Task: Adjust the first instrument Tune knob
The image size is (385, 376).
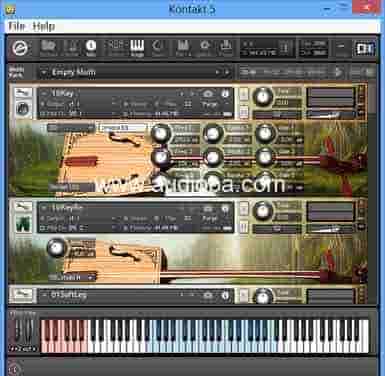Action: [263, 96]
